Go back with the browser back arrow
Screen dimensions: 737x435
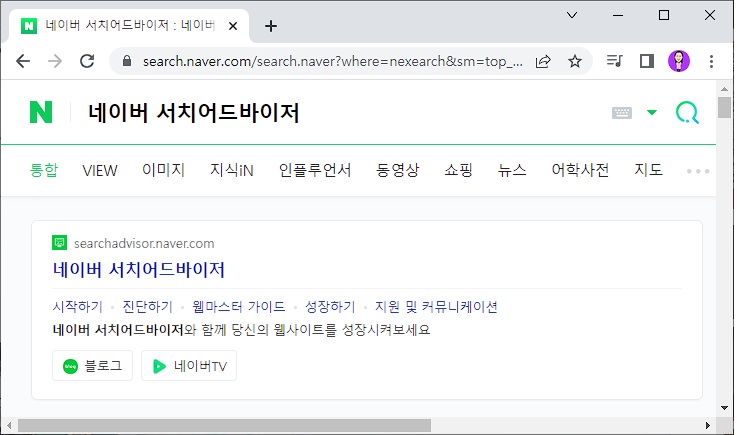(23, 61)
